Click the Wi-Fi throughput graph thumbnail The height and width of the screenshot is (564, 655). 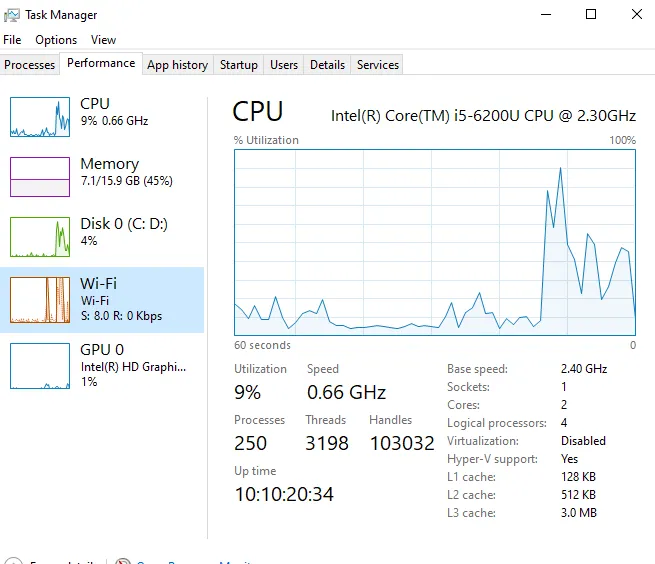(x=40, y=299)
